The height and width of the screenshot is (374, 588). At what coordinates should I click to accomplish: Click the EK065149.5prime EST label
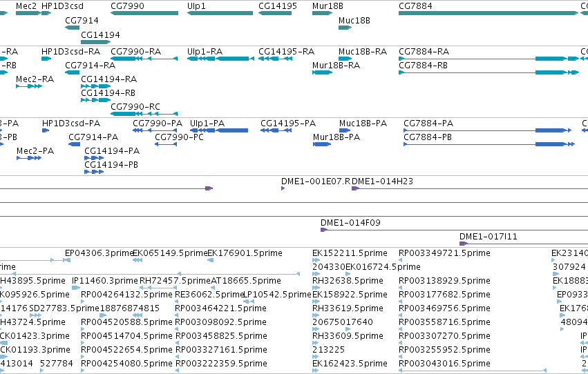(x=170, y=253)
